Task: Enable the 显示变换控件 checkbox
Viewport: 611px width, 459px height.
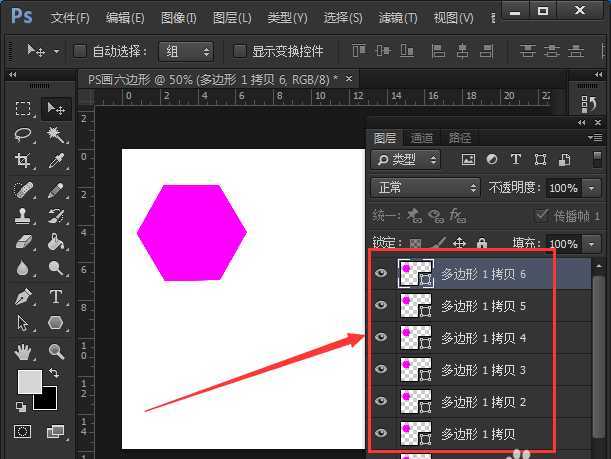Action: click(239, 51)
